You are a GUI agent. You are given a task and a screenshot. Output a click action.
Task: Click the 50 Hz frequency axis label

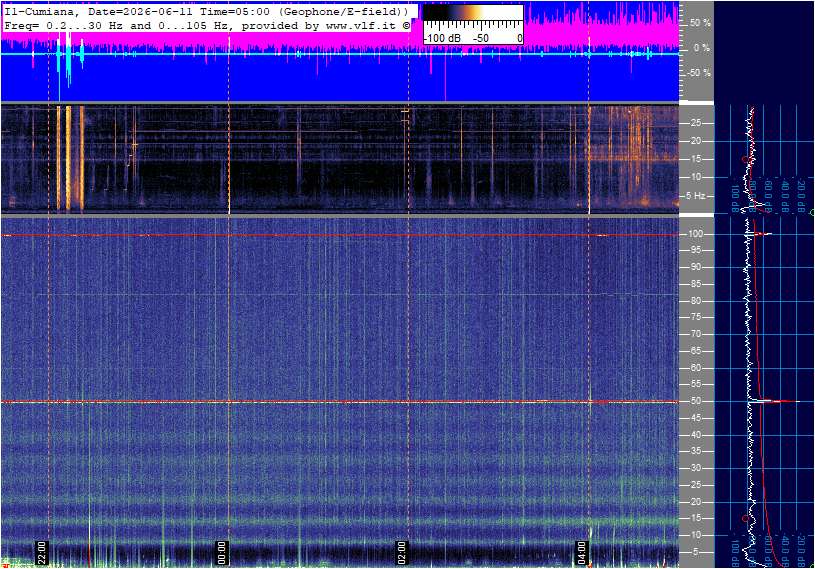(x=695, y=401)
